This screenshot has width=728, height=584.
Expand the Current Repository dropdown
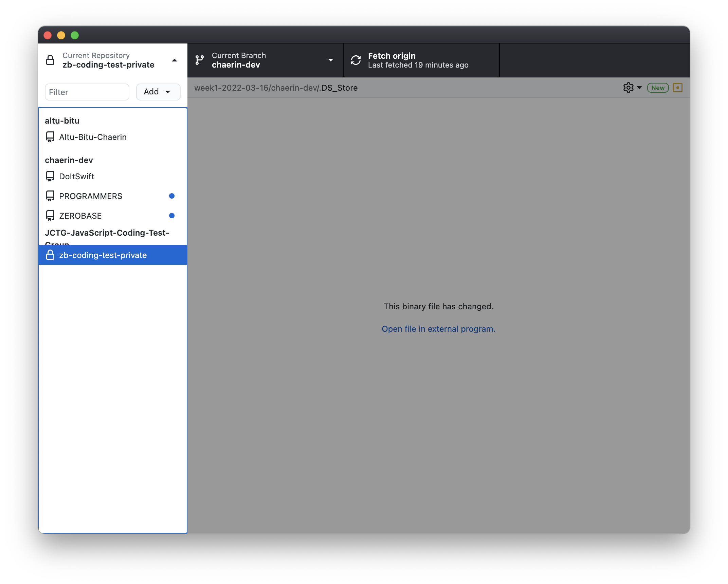coord(113,60)
